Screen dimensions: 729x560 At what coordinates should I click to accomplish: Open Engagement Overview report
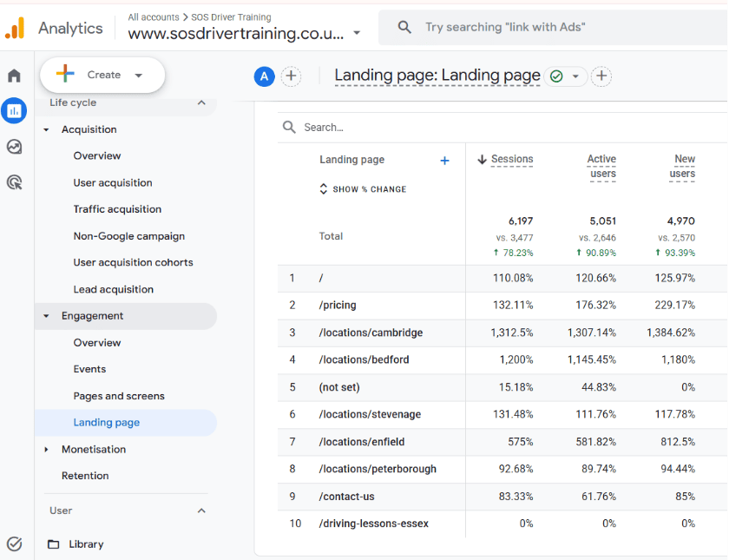(97, 343)
